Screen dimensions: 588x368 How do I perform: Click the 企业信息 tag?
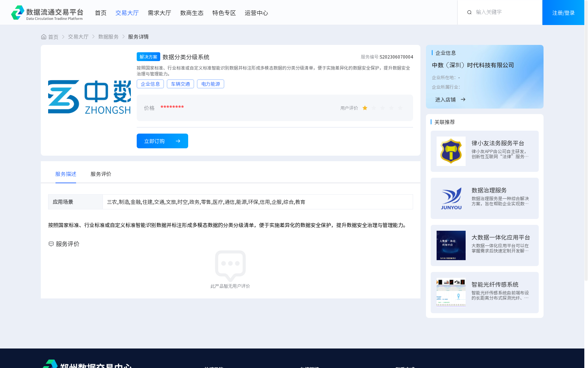(x=150, y=84)
